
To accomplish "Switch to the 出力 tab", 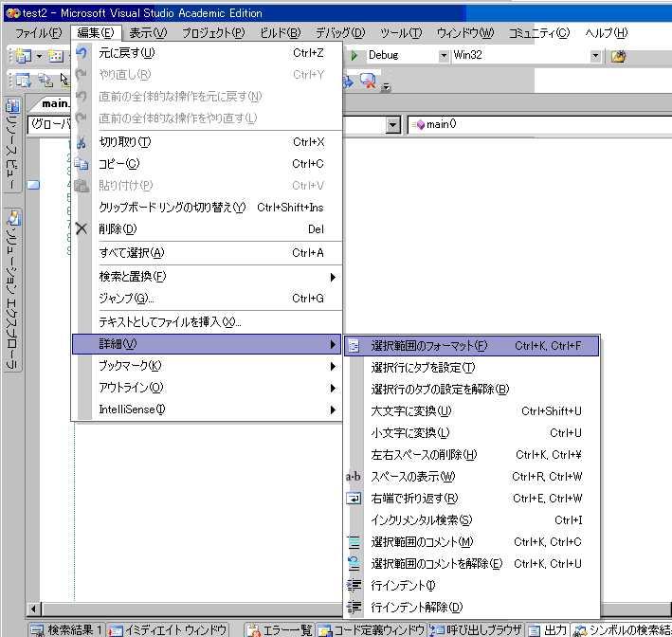I will click(548, 629).
